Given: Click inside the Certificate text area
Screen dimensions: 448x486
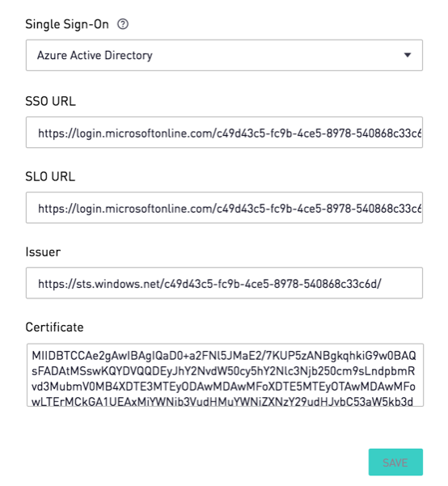Looking at the screenshot, I should [225, 375].
